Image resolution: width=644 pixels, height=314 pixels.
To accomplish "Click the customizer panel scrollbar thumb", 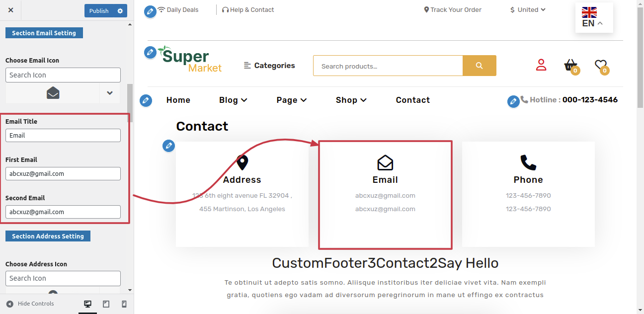I will coord(130,99).
